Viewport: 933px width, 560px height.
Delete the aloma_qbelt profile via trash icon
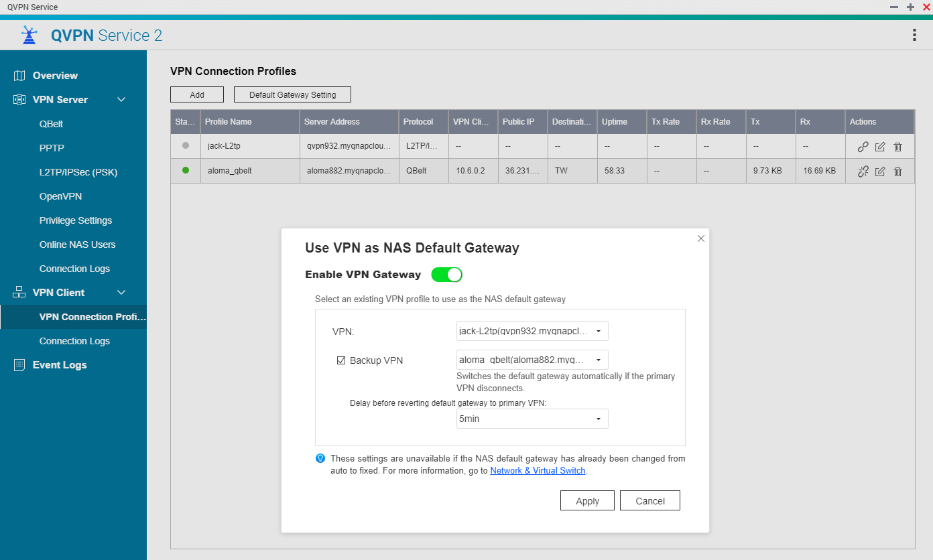(898, 171)
